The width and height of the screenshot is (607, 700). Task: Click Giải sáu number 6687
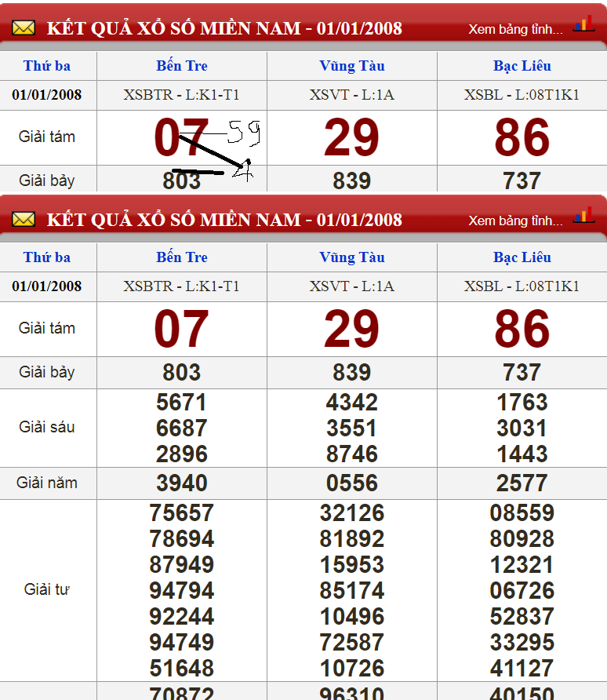[x=181, y=428]
